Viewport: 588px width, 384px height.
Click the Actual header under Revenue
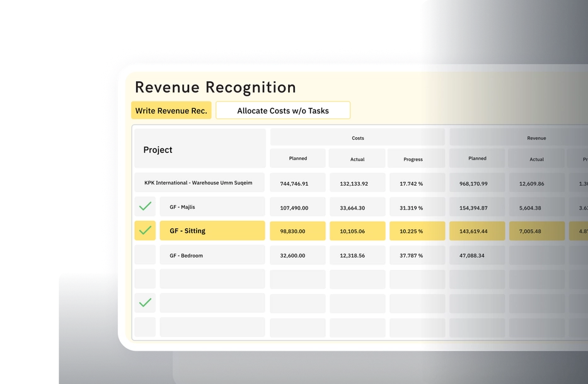pos(536,159)
